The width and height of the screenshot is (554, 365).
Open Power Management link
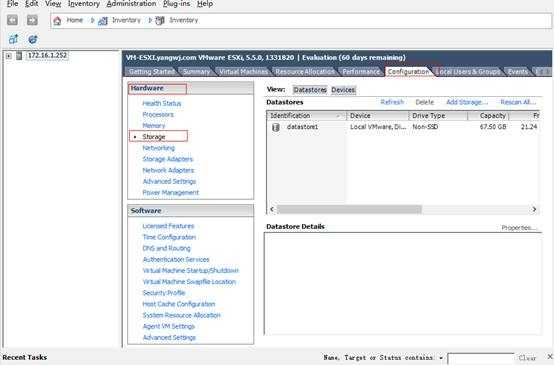[x=171, y=193]
